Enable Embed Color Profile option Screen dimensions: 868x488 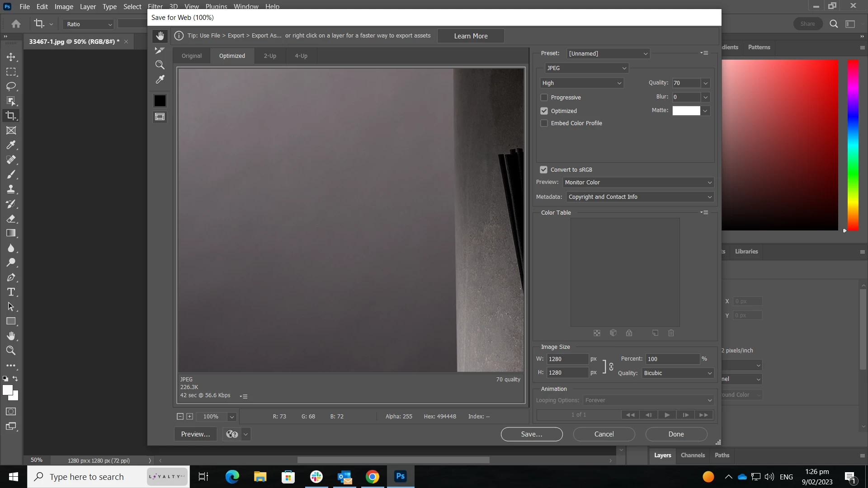click(x=544, y=123)
